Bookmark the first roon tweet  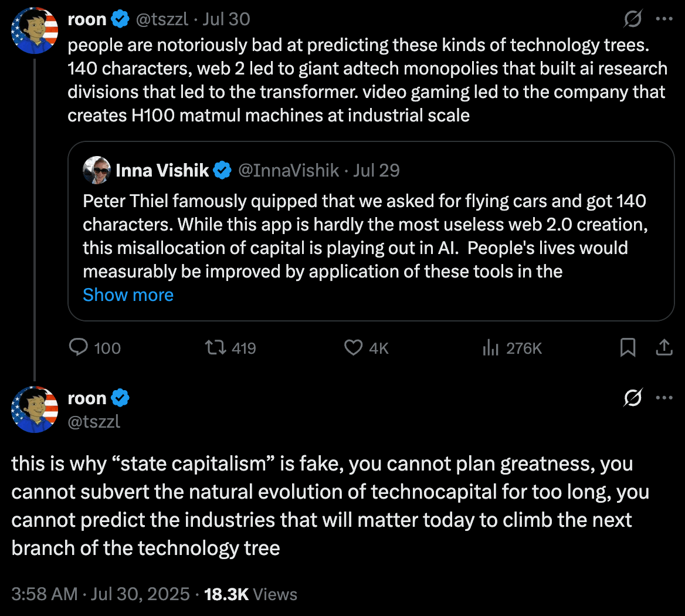pos(628,348)
